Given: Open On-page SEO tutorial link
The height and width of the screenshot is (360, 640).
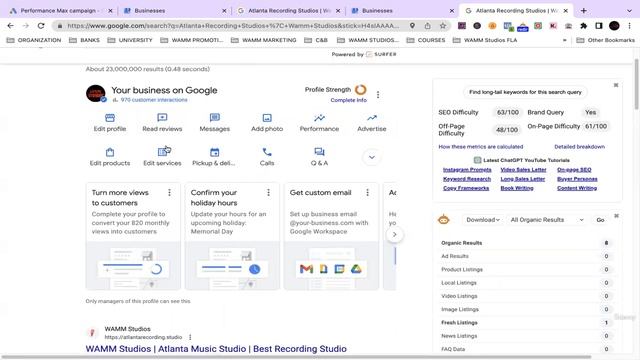Looking at the screenshot, I should coord(574,169).
